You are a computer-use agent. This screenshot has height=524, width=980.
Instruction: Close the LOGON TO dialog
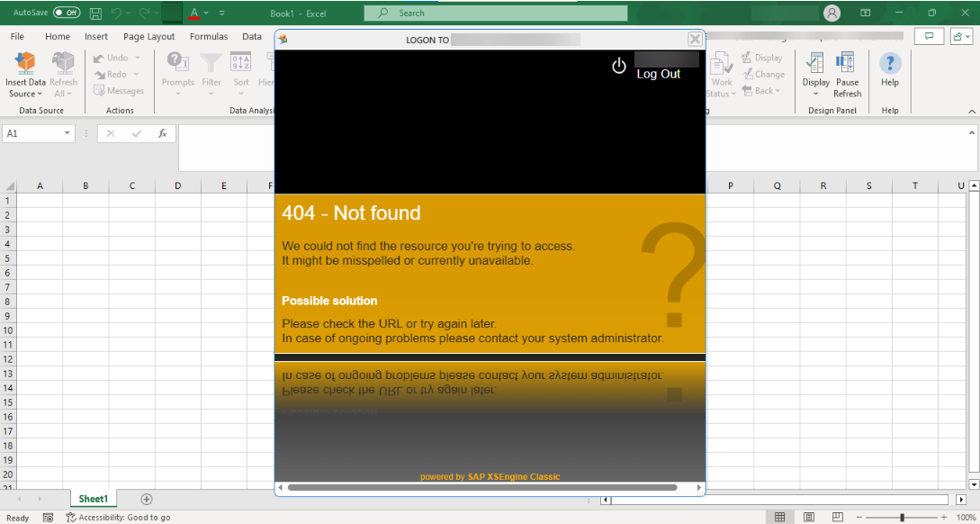pyautogui.click(x=695, y=40)
